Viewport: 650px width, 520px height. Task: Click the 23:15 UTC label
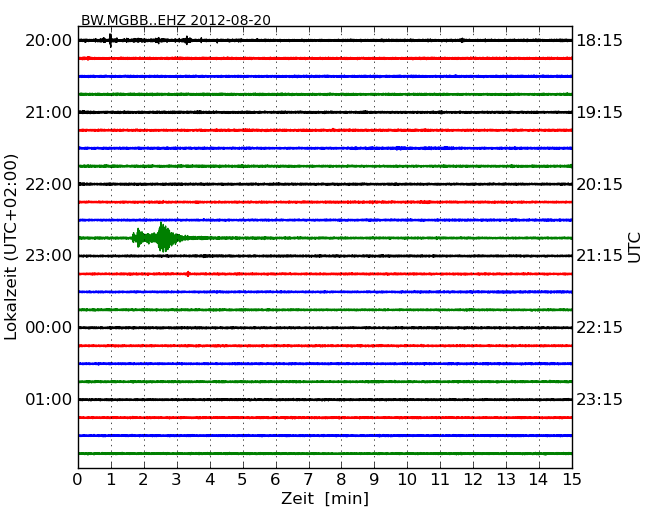point(599,399)
